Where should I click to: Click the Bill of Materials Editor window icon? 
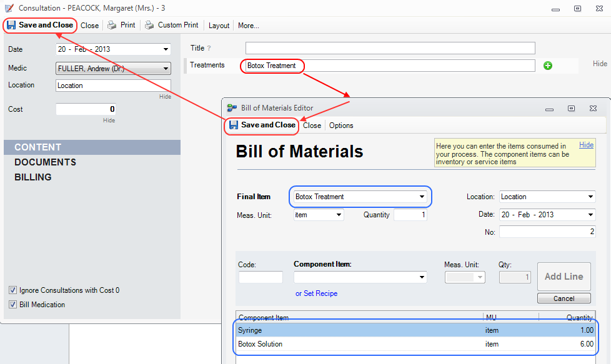pyautogui.click(x=232, y=108)
